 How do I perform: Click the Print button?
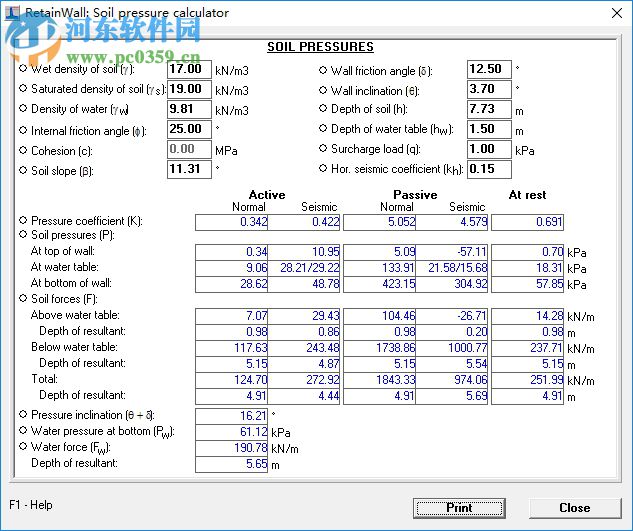pyautogui.click(x=459, y=508)
